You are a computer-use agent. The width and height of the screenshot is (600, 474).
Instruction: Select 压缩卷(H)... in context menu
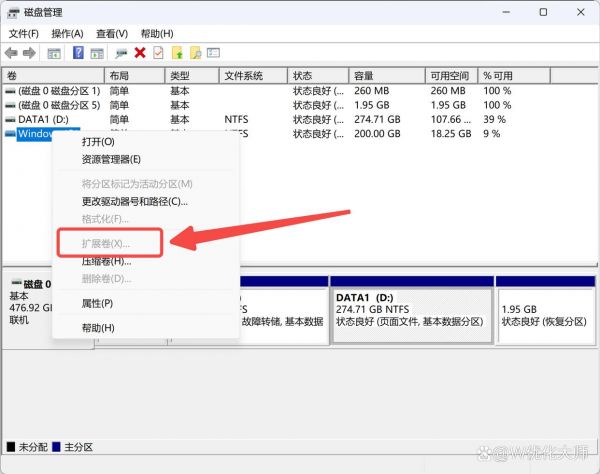pyautogui.click(x=106, y=262)
